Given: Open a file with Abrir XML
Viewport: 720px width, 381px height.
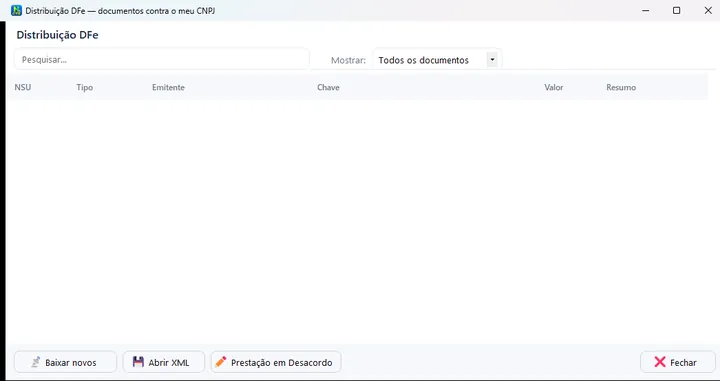Looking at the screenshot, I should tap(163, 362).
